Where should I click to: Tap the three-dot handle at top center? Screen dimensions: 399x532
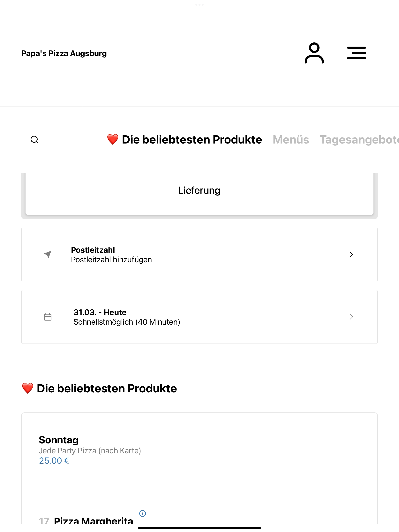click(x=199, y=4)
